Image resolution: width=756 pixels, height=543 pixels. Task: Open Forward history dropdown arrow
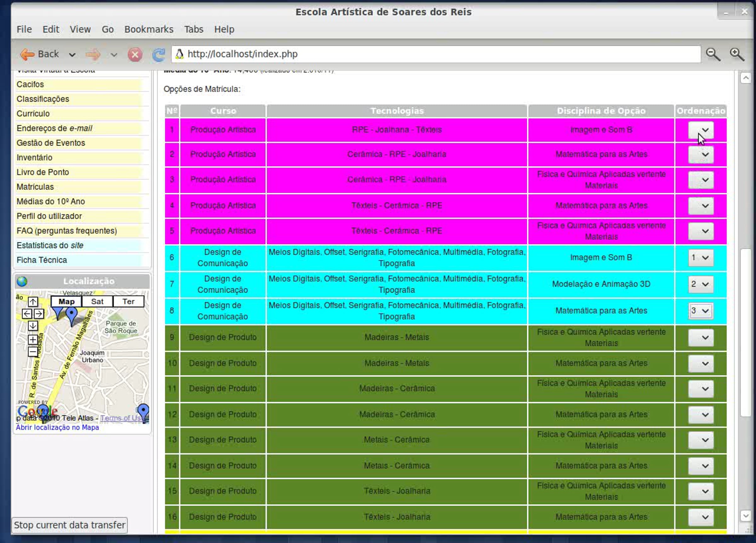[x=114, y=55]
